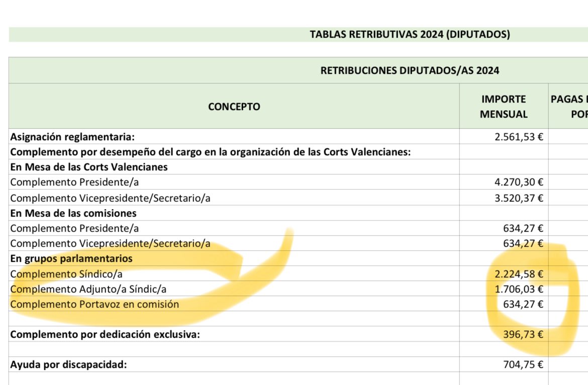Select 'Complemento por dedicación exclusiva:' label
This screenshot has height=385, width=588.
coord(105,334)
